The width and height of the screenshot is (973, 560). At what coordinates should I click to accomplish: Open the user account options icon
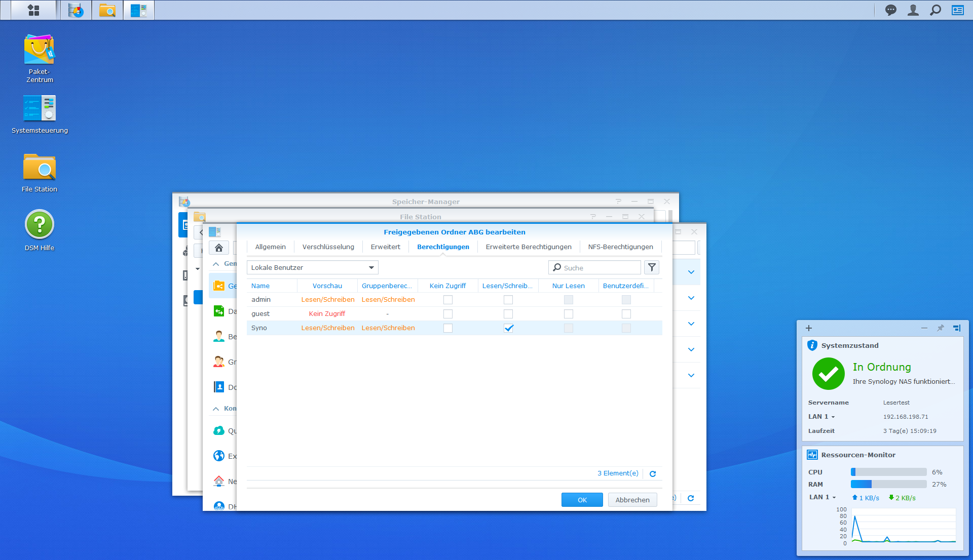pyautogui.click(x=913, y=10)
